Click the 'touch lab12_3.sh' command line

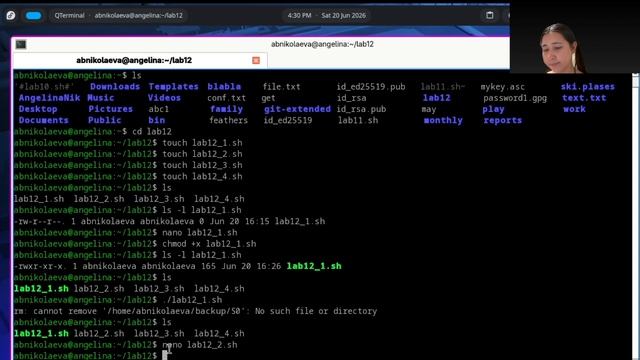pyautogui.click(x=202, y=165)
